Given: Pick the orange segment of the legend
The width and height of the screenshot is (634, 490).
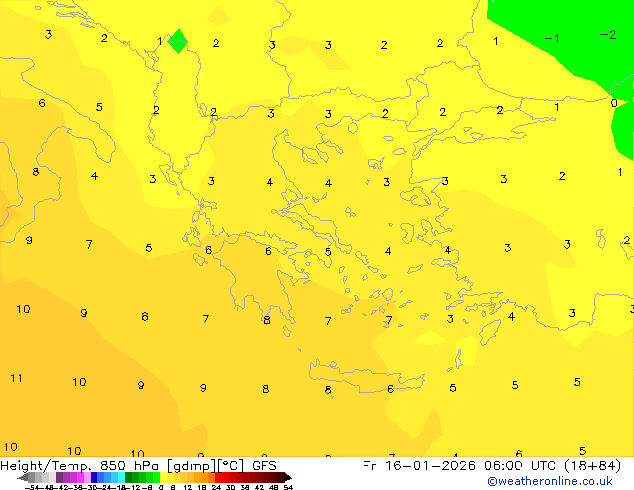Looking at the screenshot, I should 200,477.
